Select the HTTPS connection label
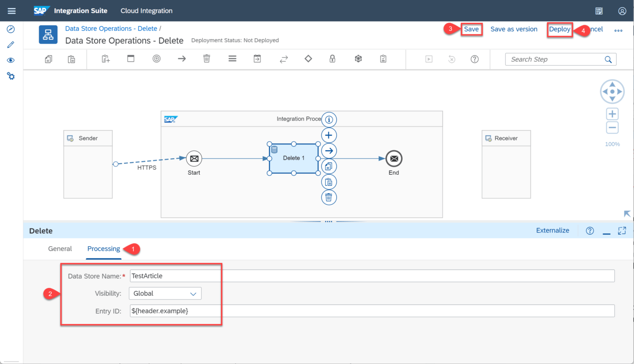The image size is (634, 364). coord(147,167)
